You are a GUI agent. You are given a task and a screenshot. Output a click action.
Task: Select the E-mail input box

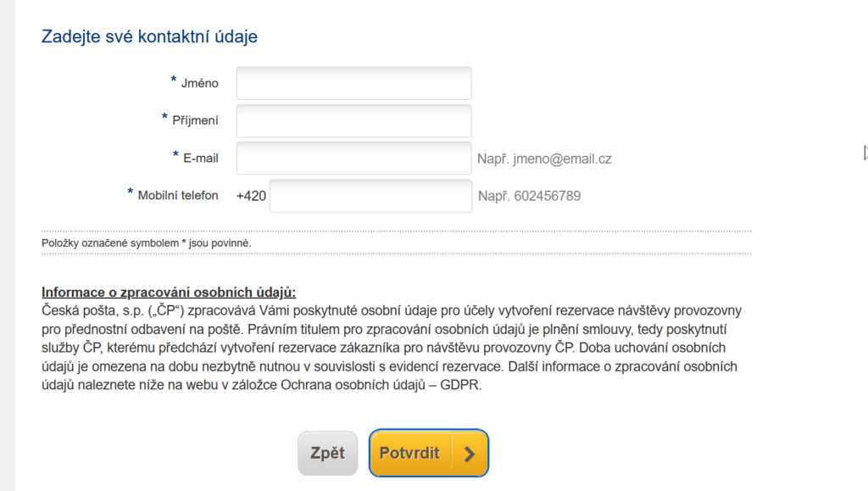(x=353, y=158)
